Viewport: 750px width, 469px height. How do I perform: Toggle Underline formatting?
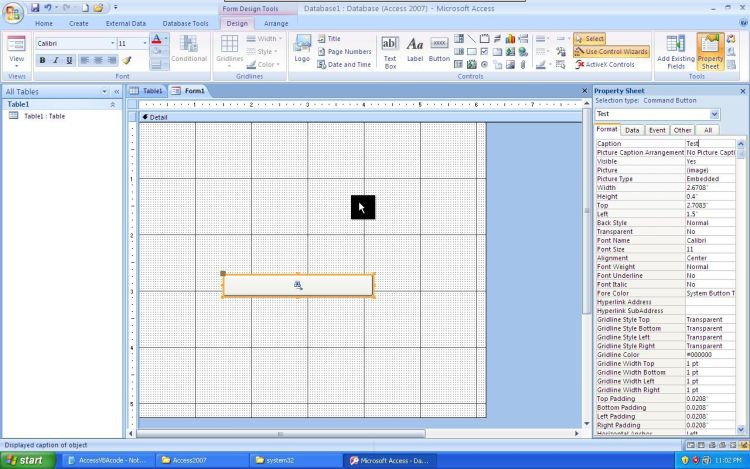(x=69, y=60)
